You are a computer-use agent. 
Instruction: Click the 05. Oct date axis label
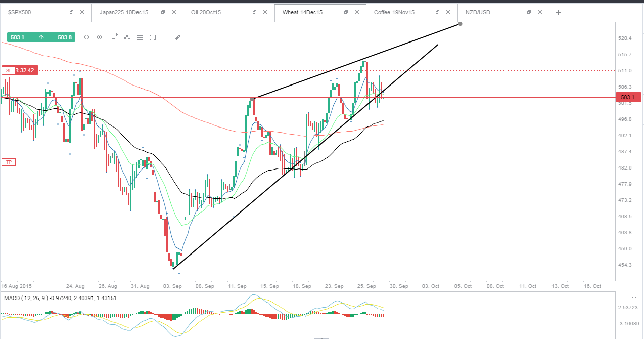coord(464,286)
